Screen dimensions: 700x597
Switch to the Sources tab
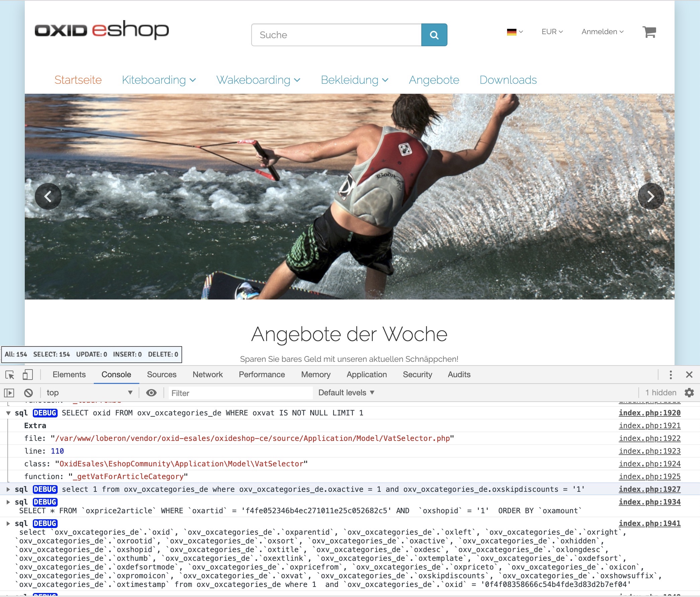(x=161, y=375)
